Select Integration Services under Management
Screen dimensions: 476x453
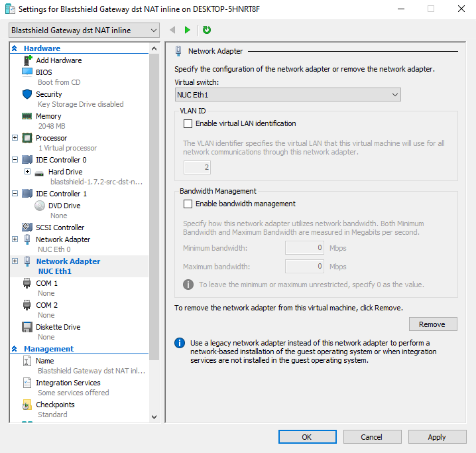coord(68,383)
